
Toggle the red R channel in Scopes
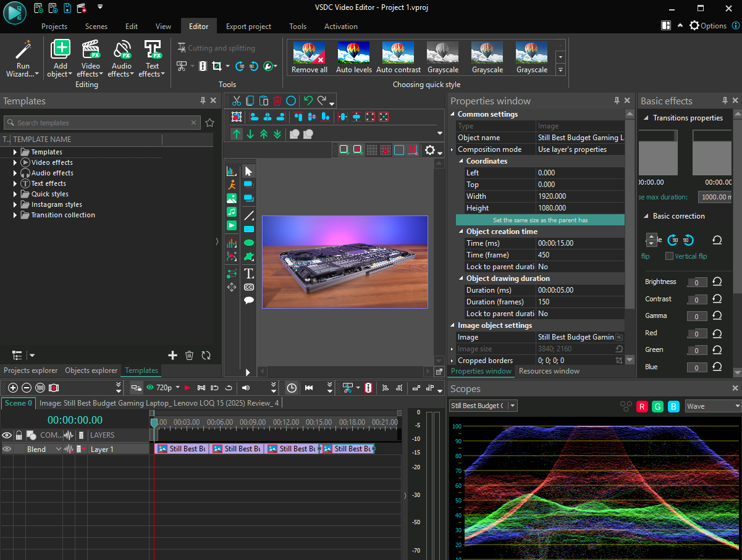click(x=642, y=406)
